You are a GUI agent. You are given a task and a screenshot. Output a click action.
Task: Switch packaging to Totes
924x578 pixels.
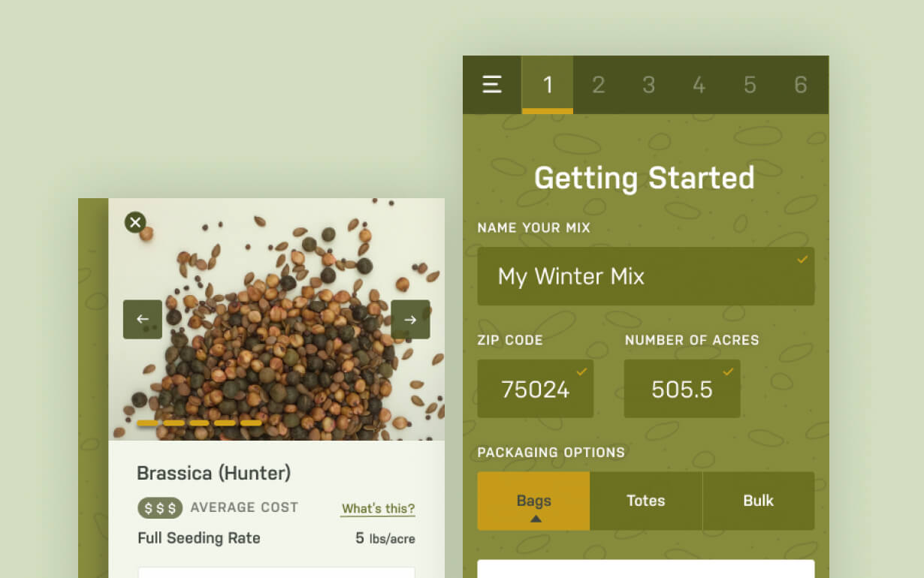click(646, 501)
